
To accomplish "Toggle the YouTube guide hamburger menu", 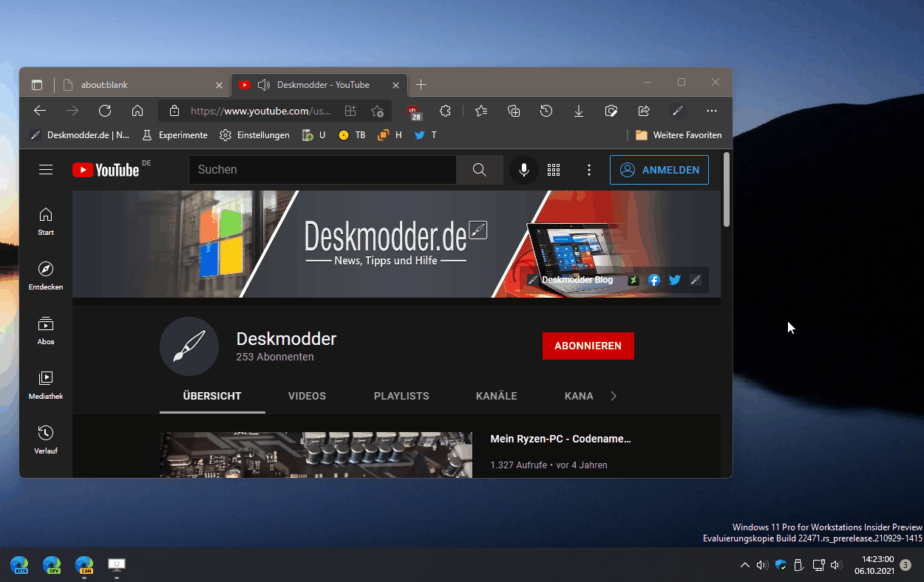I will (x=46, y=170).
